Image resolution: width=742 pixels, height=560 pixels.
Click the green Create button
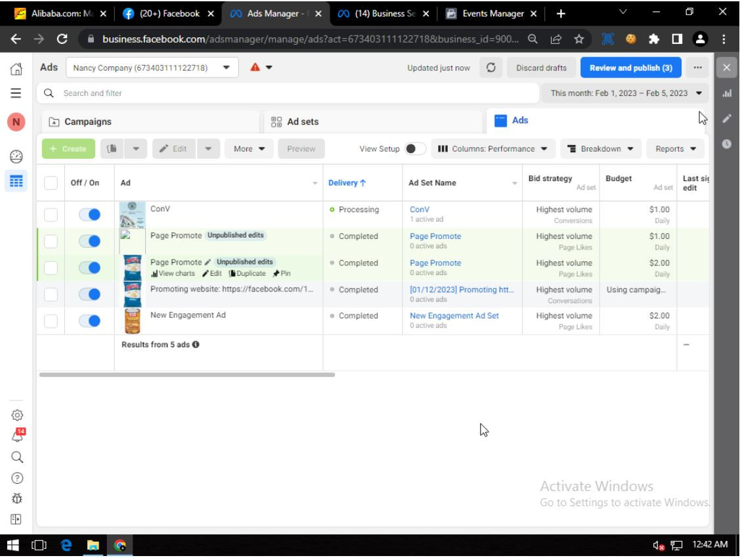[x=68, y=150]
